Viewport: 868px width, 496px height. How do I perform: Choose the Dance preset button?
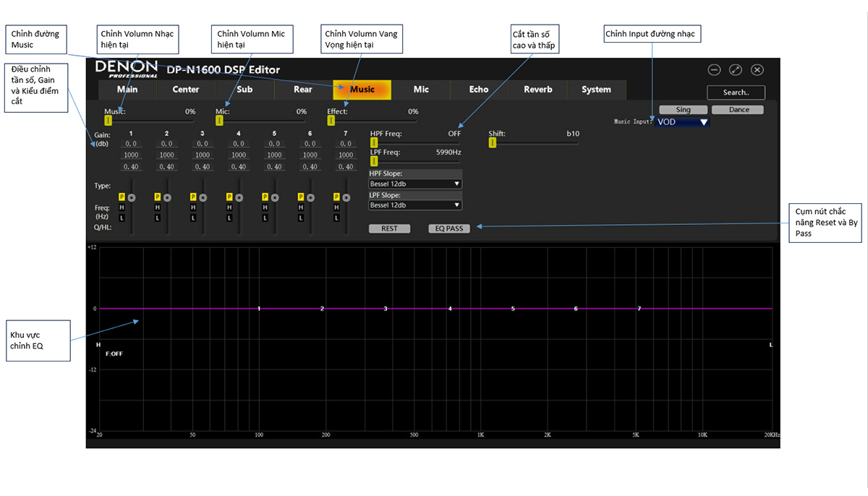click(739, 110)
